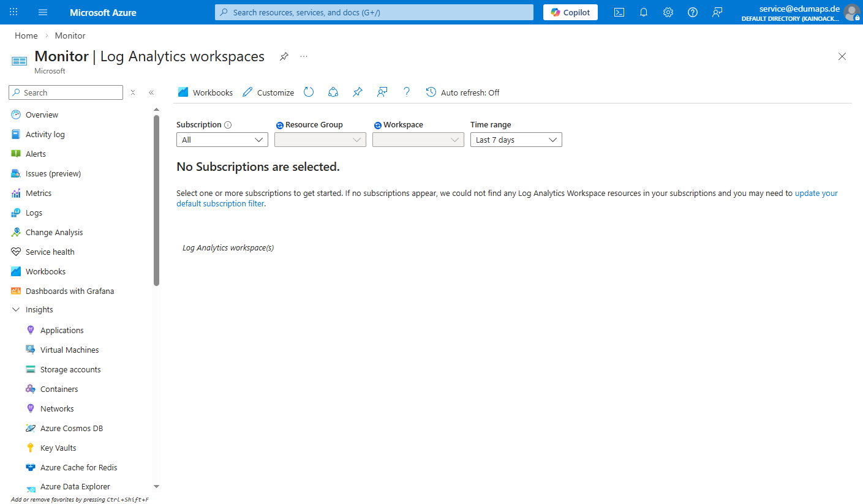Open Metrics in the sidebar
The height and width of the screenshot is (504, 863).
click(x=39, y=193)
